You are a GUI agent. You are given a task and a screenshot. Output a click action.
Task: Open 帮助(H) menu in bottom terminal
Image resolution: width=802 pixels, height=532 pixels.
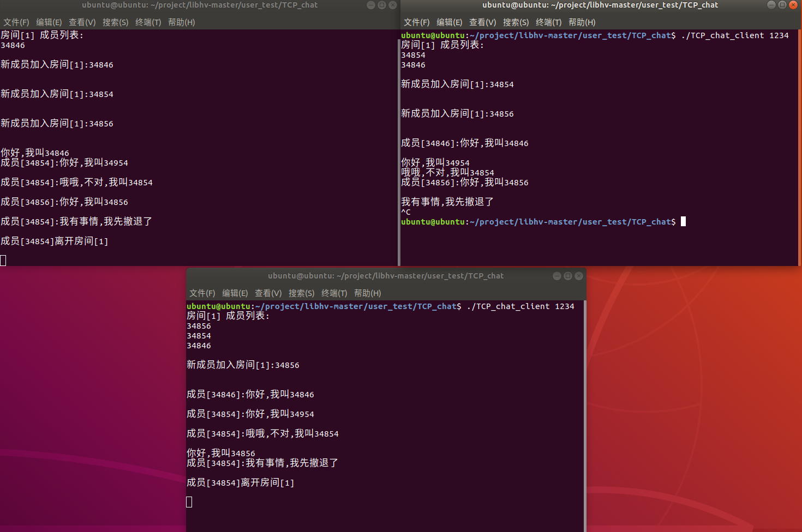[x=368, y=293]
